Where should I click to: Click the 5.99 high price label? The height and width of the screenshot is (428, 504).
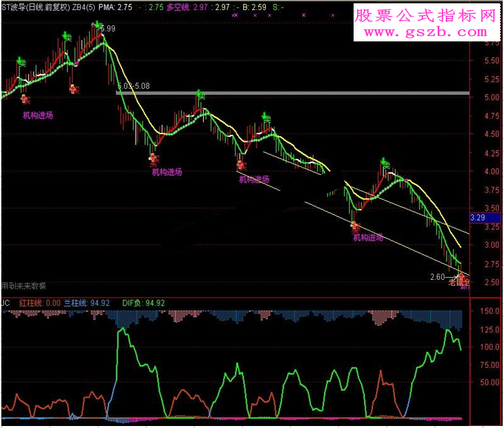pos(108,29)
